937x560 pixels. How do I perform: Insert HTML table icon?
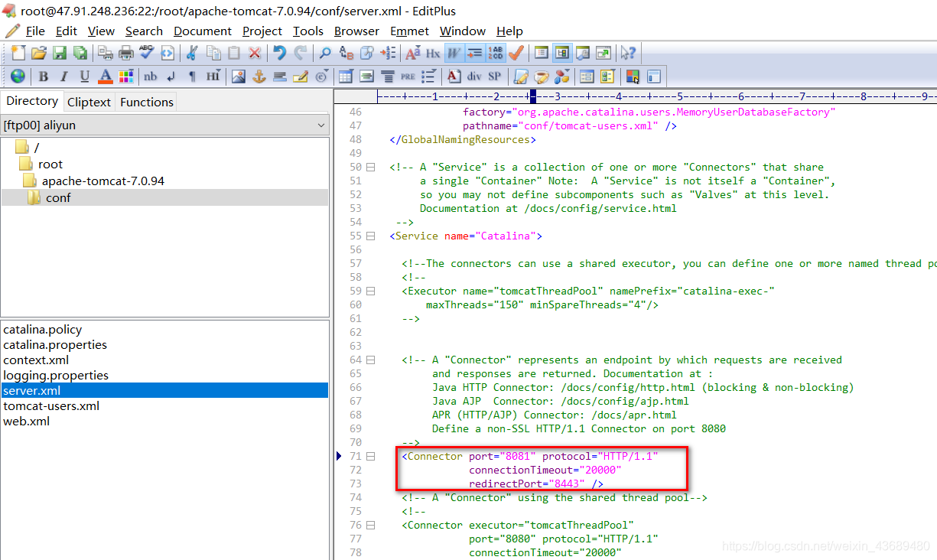tap(346, 76)
